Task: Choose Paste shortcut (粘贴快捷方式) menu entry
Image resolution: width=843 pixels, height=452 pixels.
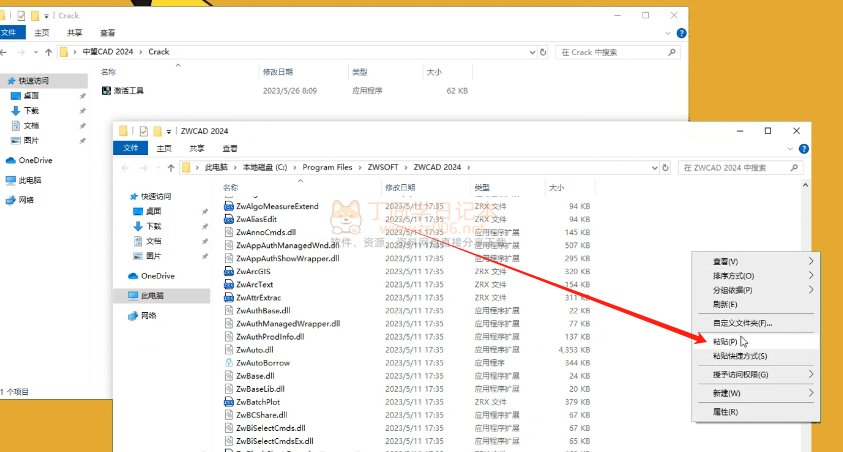Action: tap(755, 356)
